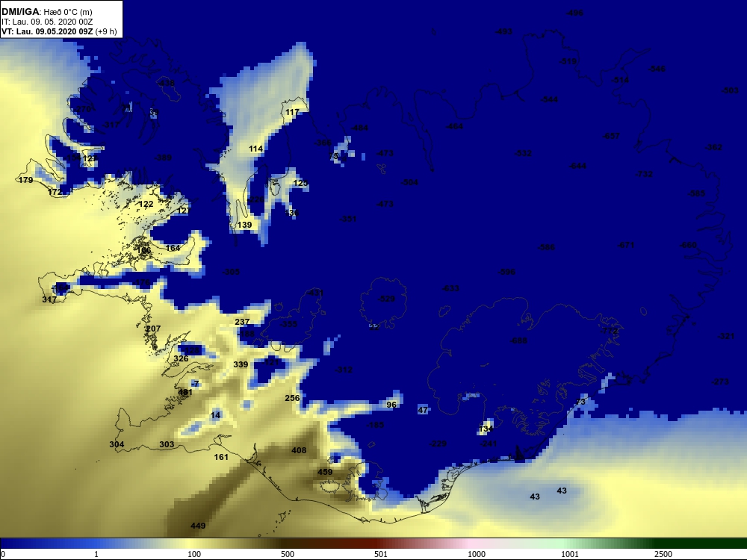Select the negative value "-586"
The image size is (747, 560).
coord(546,247)
